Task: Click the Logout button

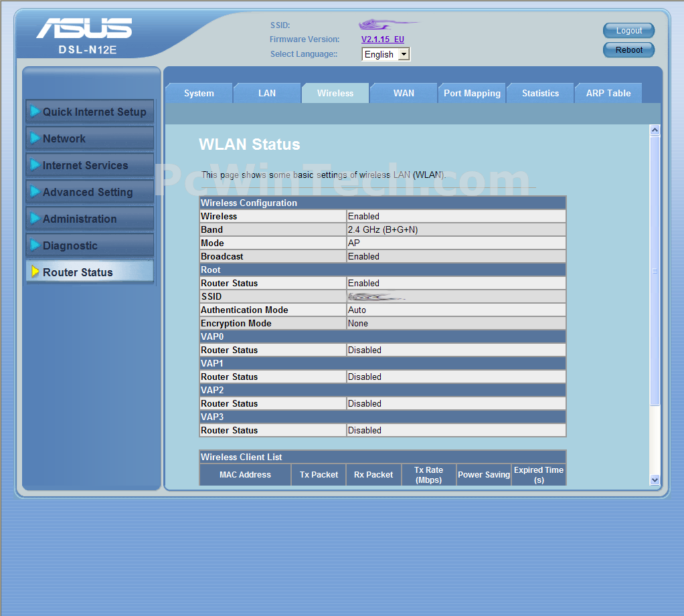Action: point(628,31)
